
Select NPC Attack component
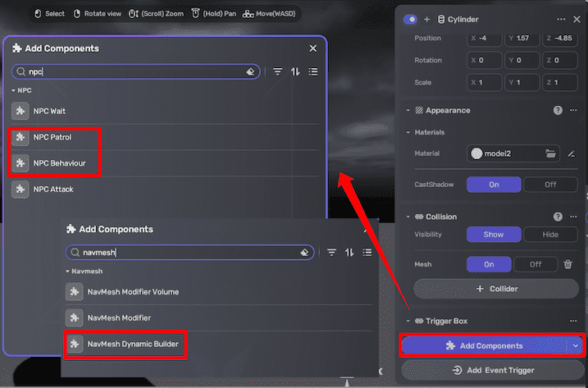(x=165, y=189)
